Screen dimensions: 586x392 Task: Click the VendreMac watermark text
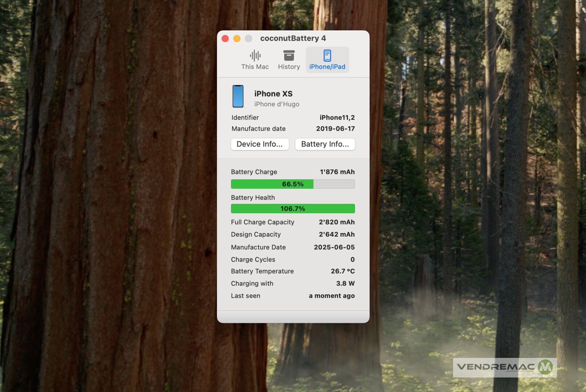tap(496, 367)
